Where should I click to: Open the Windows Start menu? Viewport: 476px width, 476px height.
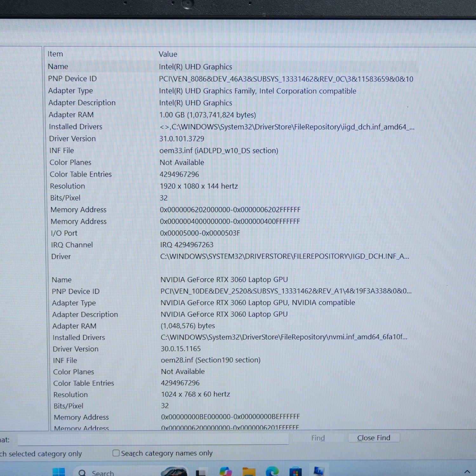tap(59, 472)
